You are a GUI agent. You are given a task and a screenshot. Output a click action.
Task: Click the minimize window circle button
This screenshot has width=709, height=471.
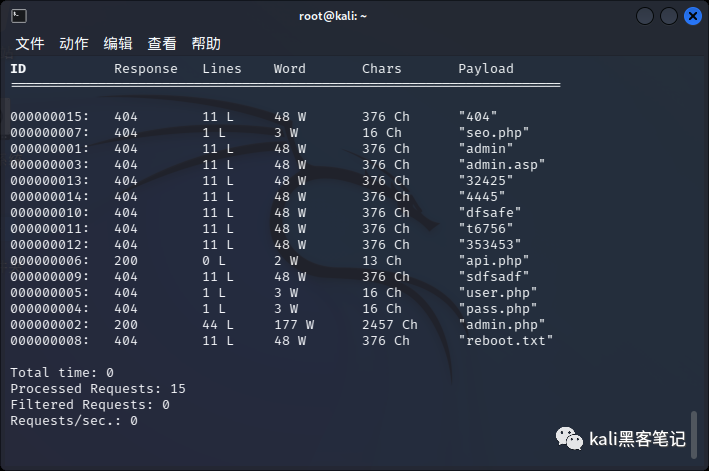click(x=645, y=16)
